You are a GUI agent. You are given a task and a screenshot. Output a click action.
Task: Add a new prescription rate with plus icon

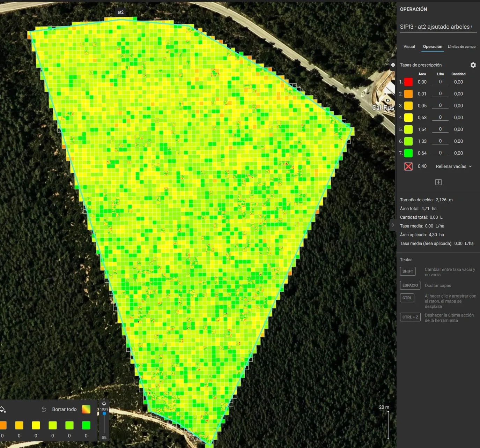[x=438, y=182]
